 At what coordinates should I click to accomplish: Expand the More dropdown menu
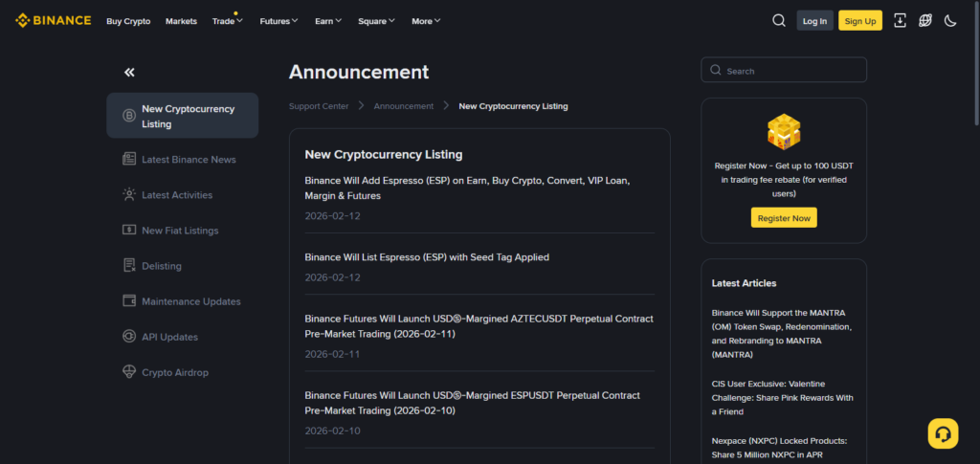pyautogui.click(x=426, y=21)
